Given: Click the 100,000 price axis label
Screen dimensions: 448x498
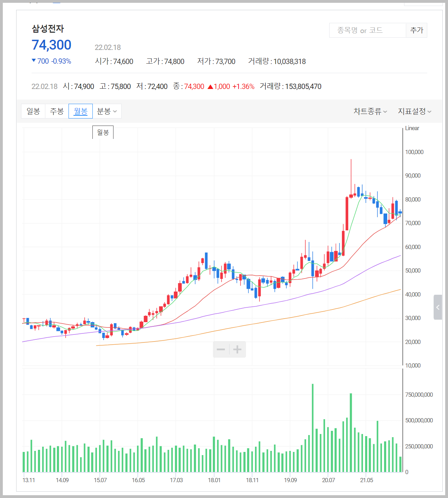Looking at the screenshot, I should [x=414, y=152].
